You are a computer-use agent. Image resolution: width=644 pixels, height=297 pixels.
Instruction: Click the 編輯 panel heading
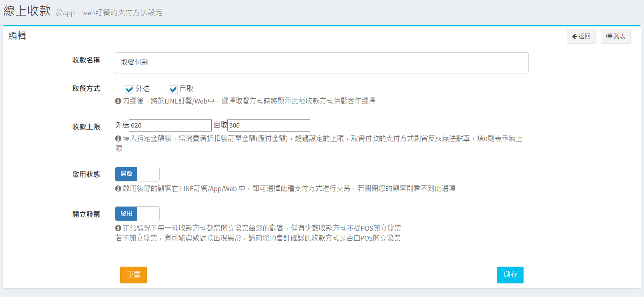pos(17,36)
